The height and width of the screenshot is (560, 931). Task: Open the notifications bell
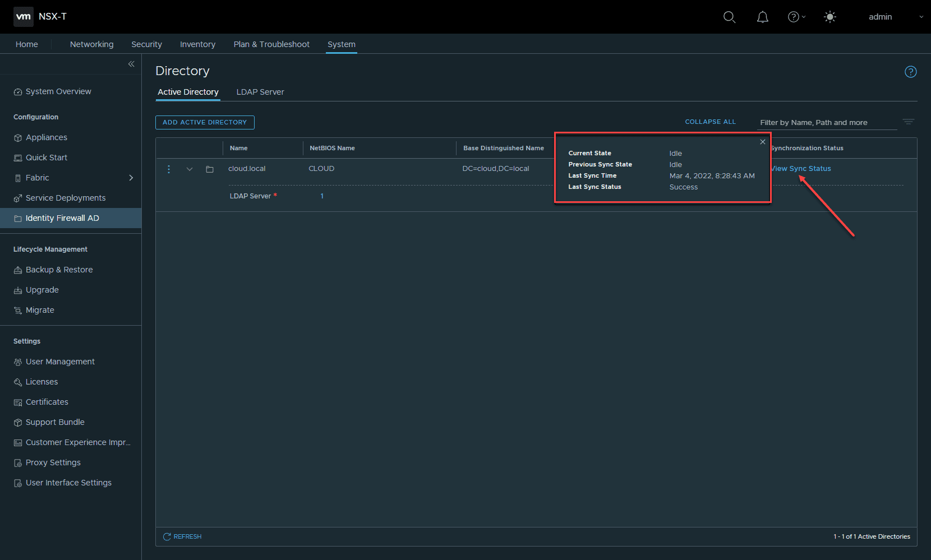pyautogui.click(x=762, y=17)
